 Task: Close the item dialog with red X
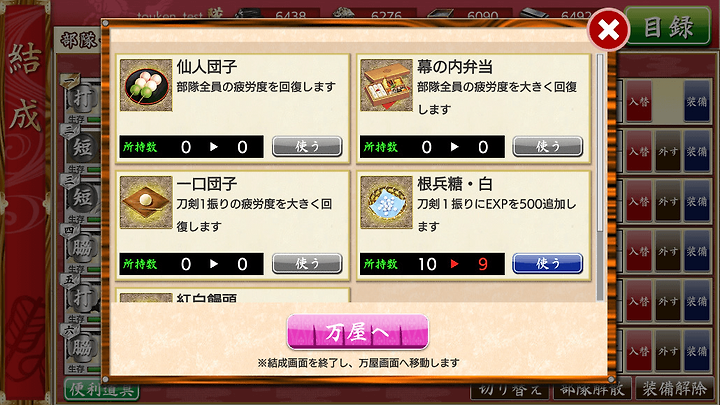(x=609, y=30)
